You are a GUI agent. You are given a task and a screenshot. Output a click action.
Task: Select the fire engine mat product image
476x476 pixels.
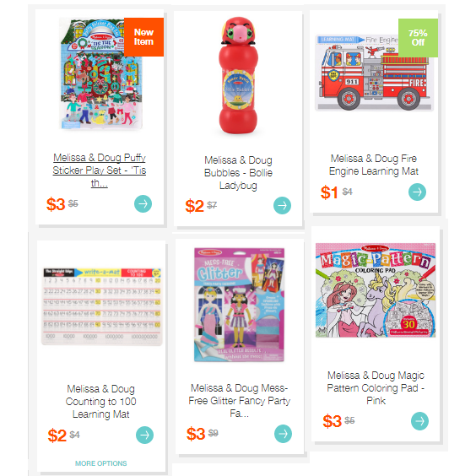[x=375, y=73]
